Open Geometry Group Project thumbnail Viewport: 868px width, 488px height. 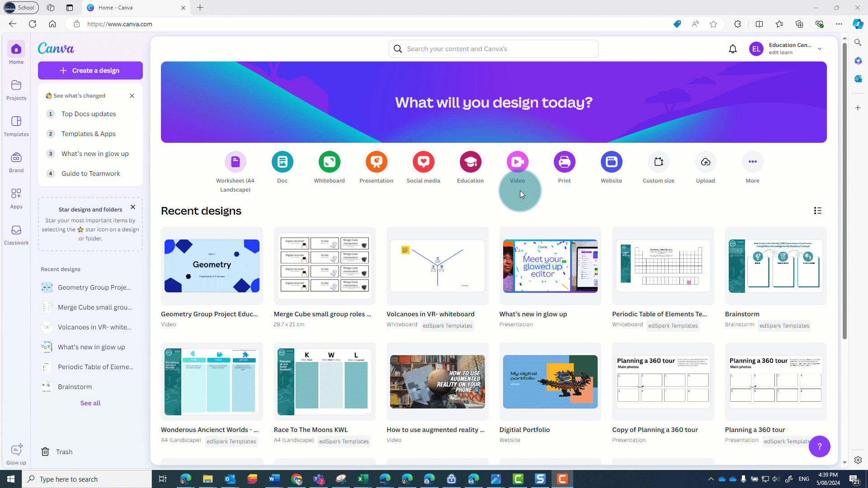click(x=212, y=266)
